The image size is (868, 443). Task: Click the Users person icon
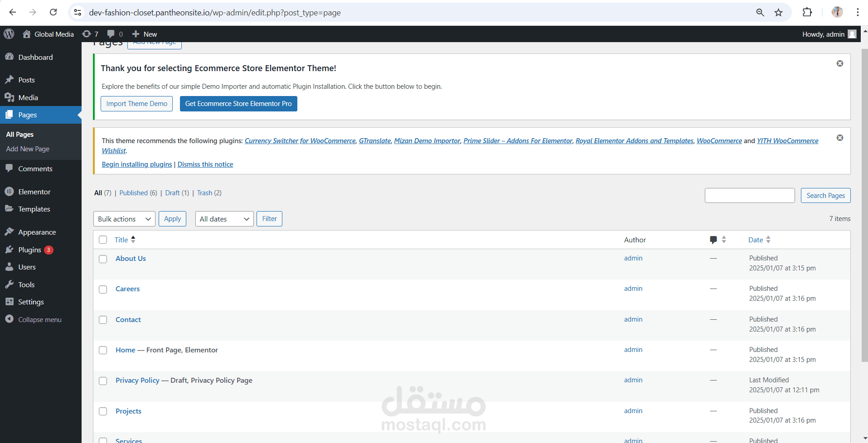9,267
